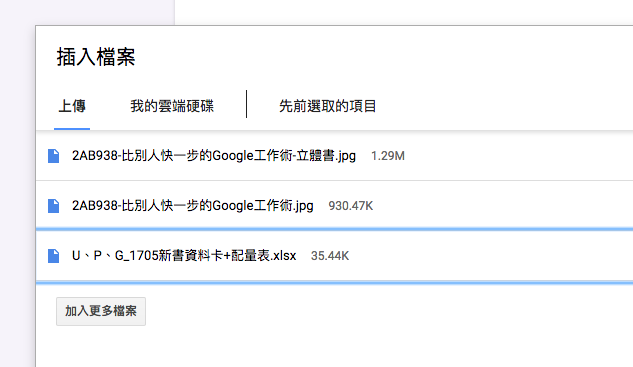The height and width of the screenshot is (367, 633).
Task: Click file icon beside 立體書.jpg row
Action: pyautogui.click(x=53, y=156)
